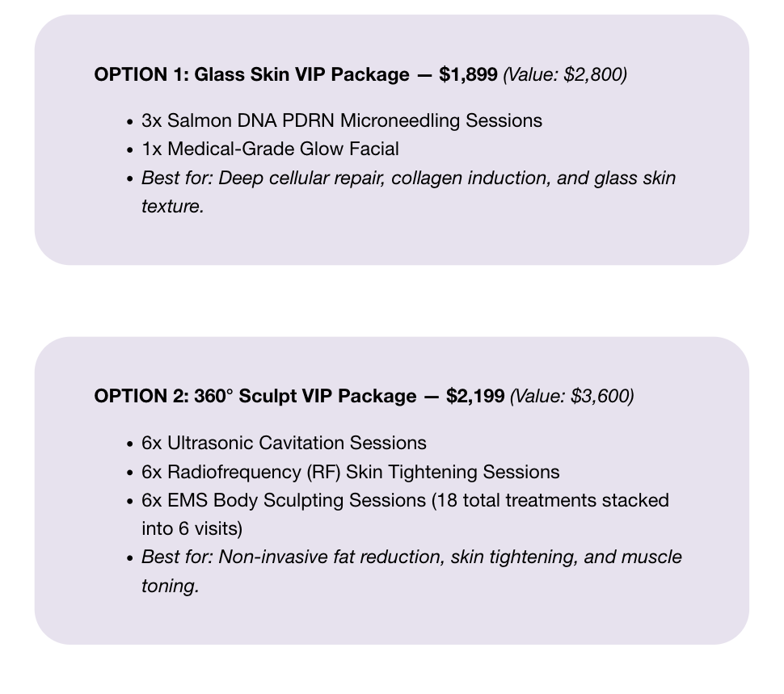
Task: Select the $1,899 price text
Action: [x=468, y=74]
